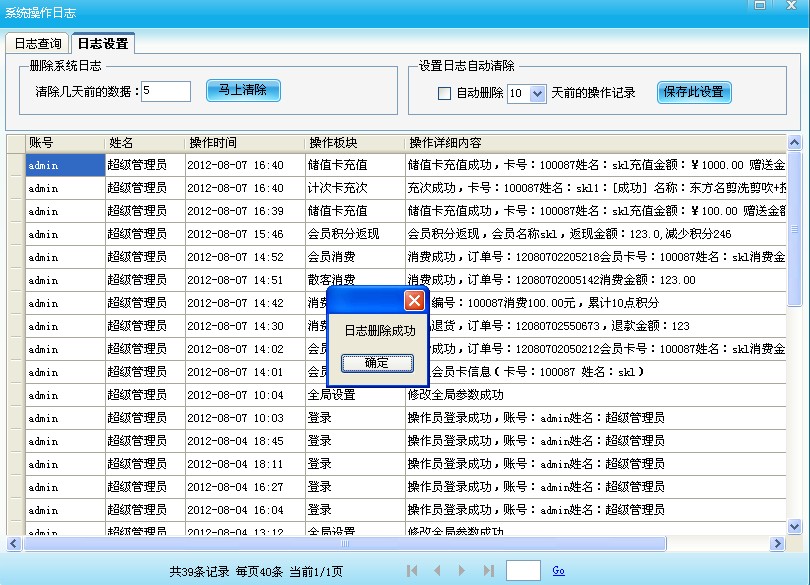
Task: Click the input field showing 5
Action: click(x=164, y=90)
